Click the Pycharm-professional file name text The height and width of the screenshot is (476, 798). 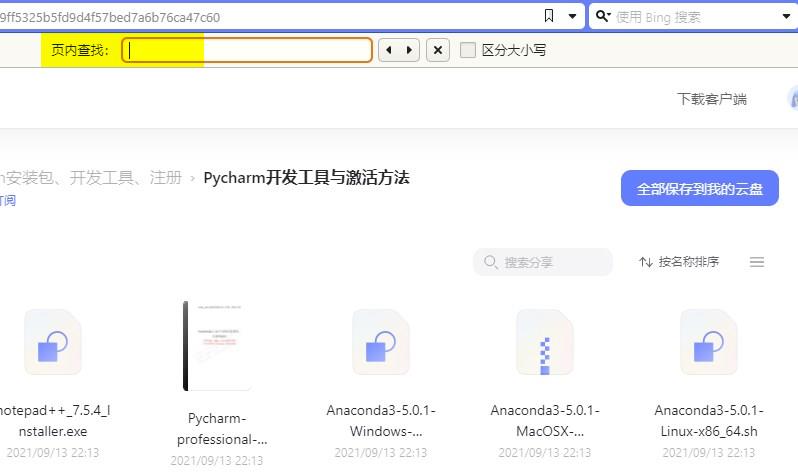click(x=222, y=429)
